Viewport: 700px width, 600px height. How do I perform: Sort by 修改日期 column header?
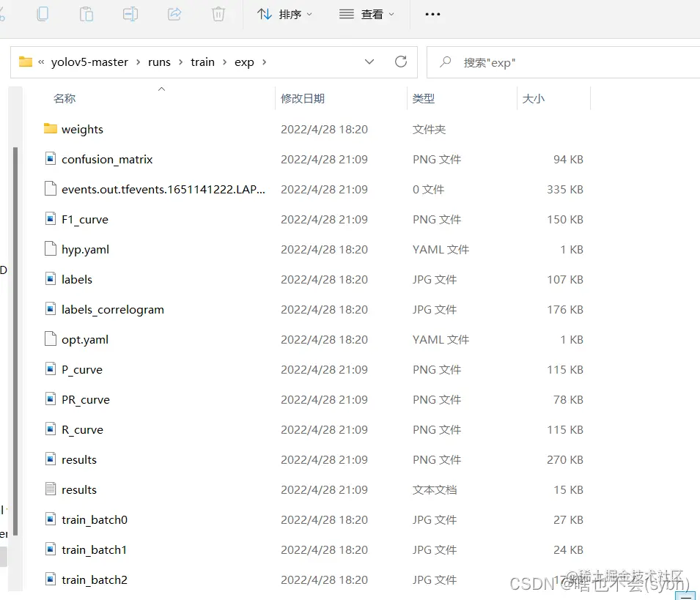(x=303, y=99)
